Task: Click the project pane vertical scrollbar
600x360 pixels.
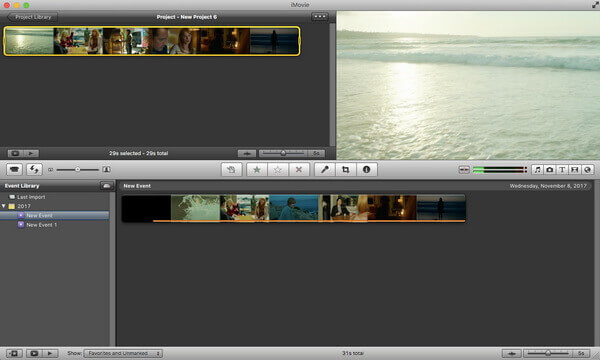Action: click(x=333, y=84)
